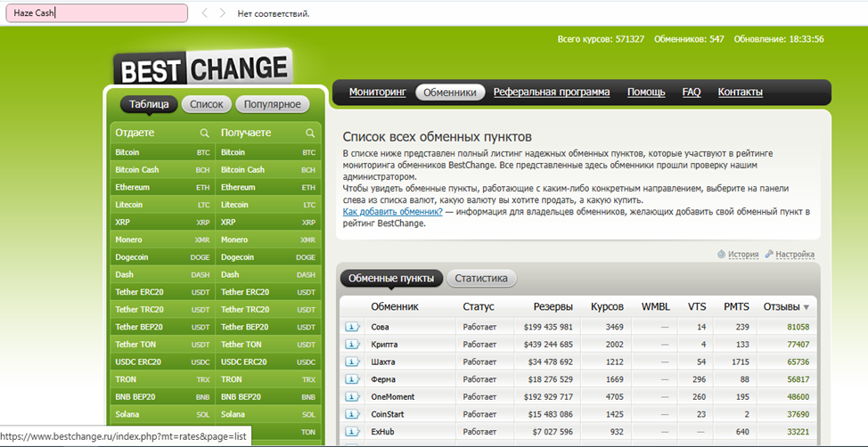Switch left panel to Популярное tab
868x447 pixels.
click(x=273, y=104)
